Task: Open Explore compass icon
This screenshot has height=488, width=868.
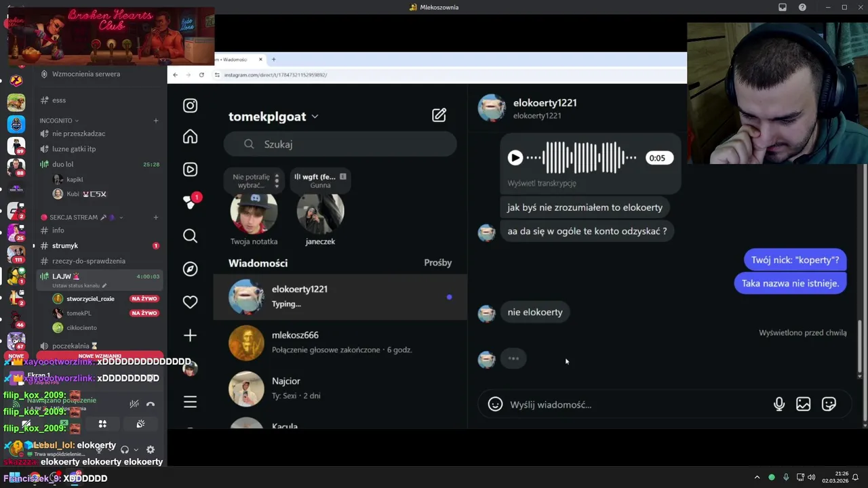Action: (191, 269)
